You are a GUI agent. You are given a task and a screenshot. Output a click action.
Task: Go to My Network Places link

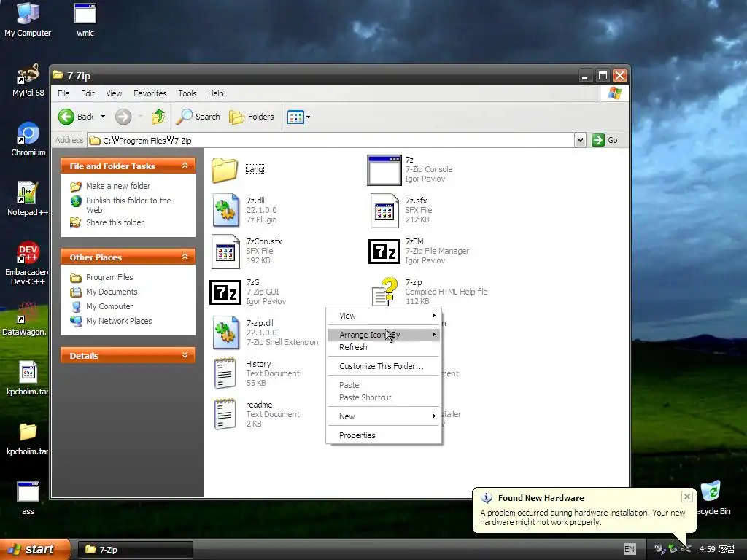[x=119, y=321]
